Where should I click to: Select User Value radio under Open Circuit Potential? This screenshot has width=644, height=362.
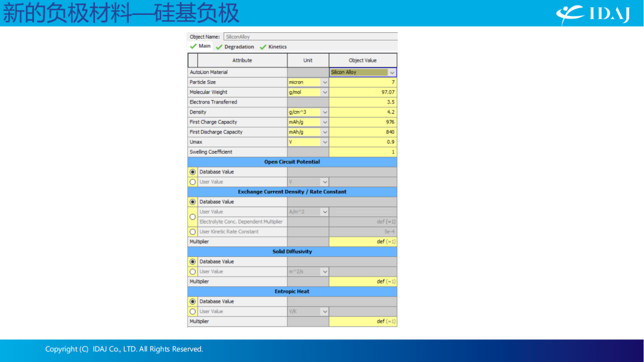193,182
